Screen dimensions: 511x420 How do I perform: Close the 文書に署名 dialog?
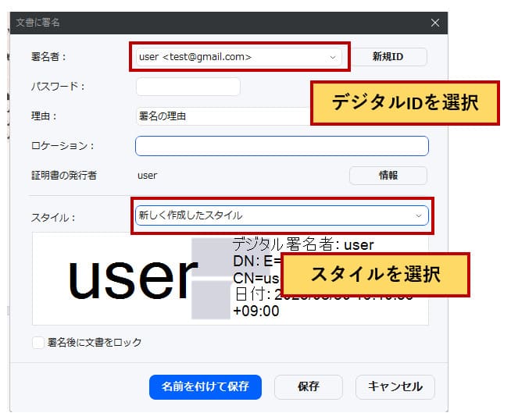pos(435,23)
